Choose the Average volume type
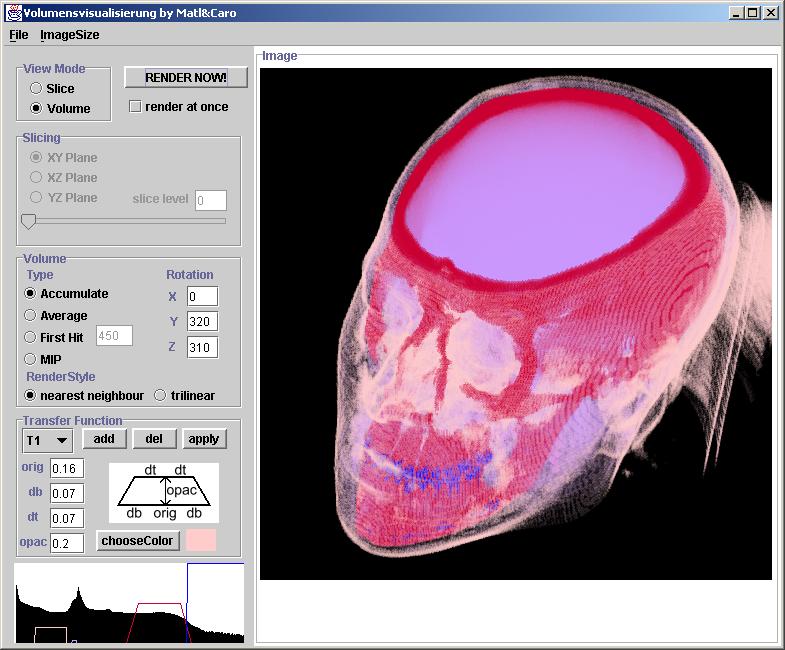The height and width of the screenshot is (650, 785). point(30,316)
